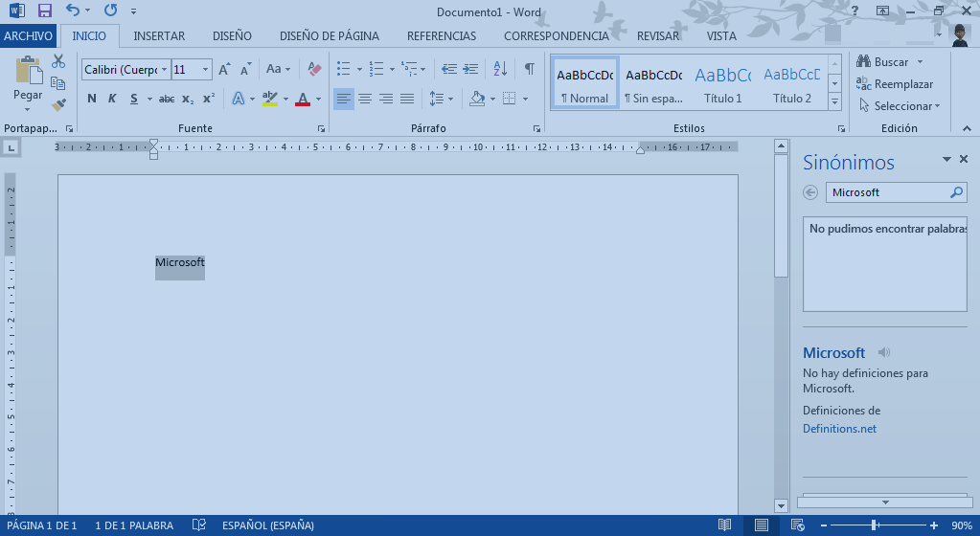Open the Definitions.net link

839,429
